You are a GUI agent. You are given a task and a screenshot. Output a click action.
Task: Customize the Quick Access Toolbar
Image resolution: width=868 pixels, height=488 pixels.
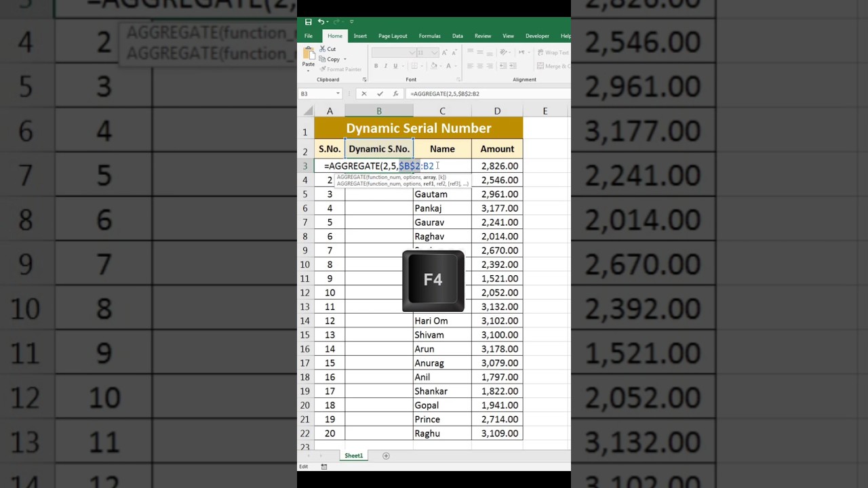tap(351, 22)
